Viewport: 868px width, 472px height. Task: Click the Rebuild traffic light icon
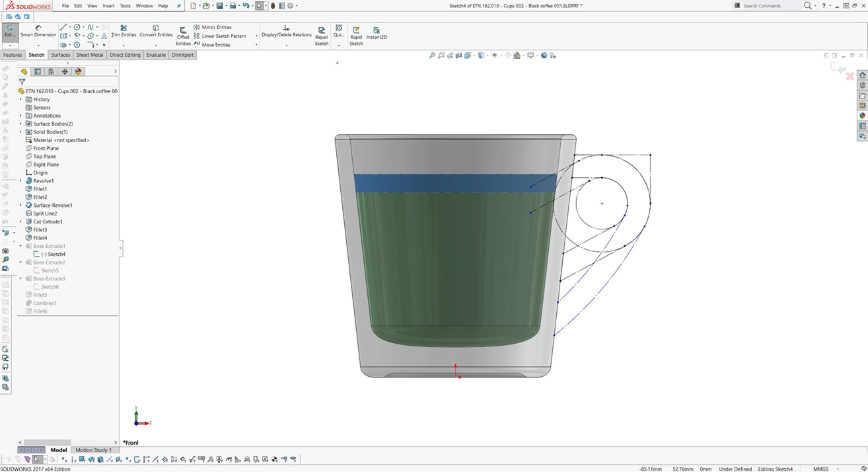coord(273,6)
